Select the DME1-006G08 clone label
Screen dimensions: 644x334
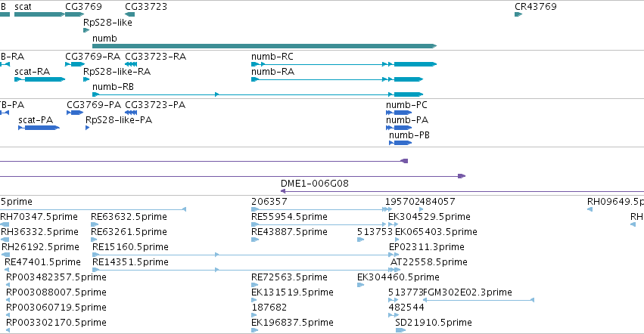coord(315,184)
